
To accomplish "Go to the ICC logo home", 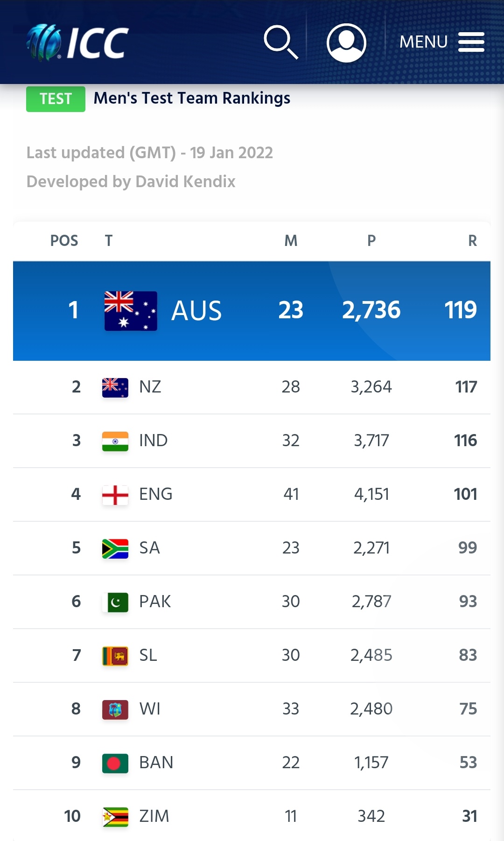I will click(x=77, y=42).
